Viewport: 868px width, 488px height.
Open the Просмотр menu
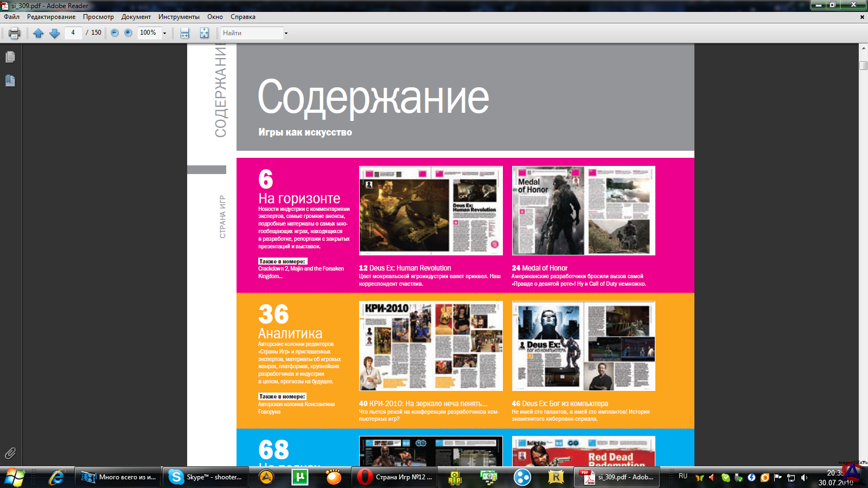(98, 17)
